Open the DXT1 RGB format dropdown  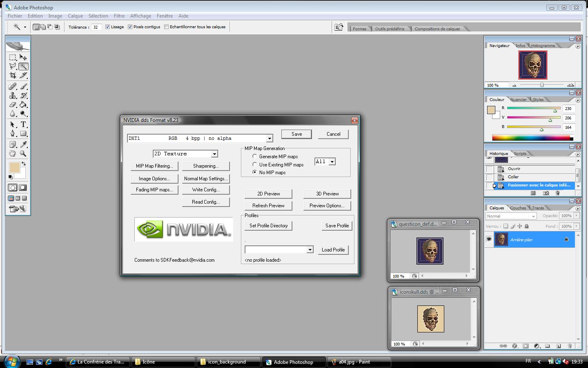[x=269, y=139]
